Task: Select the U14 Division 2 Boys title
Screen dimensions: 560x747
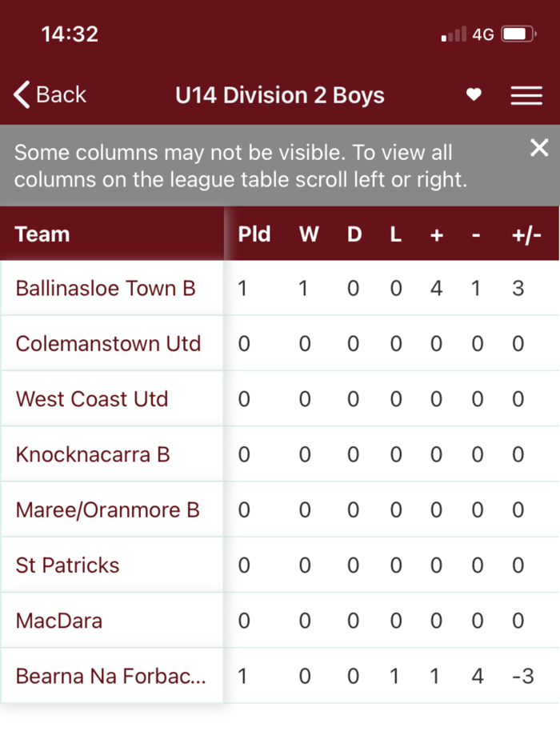Action: point(279,94)
